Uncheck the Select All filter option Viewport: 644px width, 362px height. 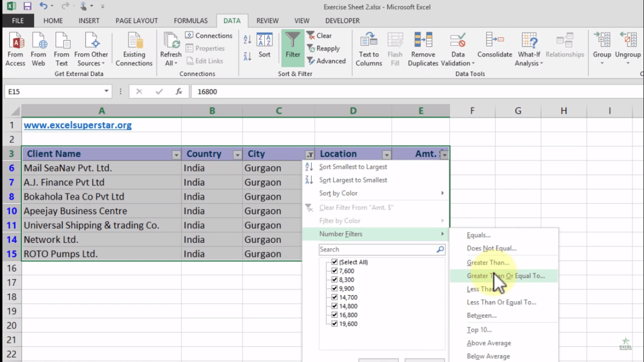point(334,262)
